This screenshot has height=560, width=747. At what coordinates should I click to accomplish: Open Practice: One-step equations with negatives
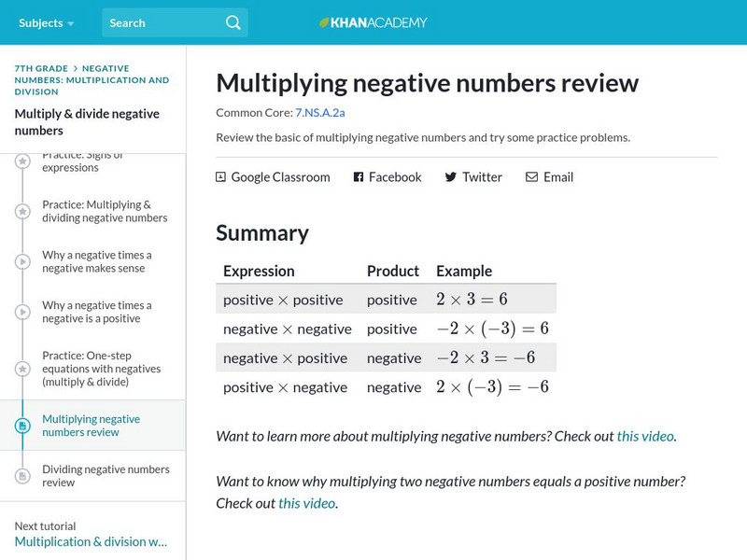(x=101, y=369)
